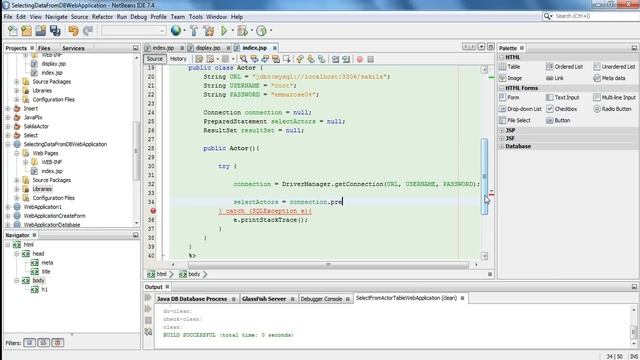The width and height of the screenshot is (640, 360).
Task: Select the File Select palette item
Action: pos(515,120)
